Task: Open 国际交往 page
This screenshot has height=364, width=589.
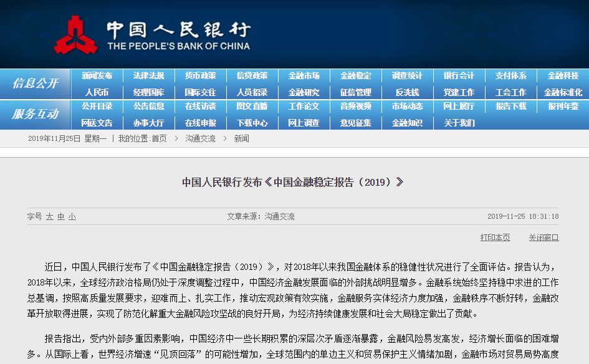Action: (x=201, y=92)
